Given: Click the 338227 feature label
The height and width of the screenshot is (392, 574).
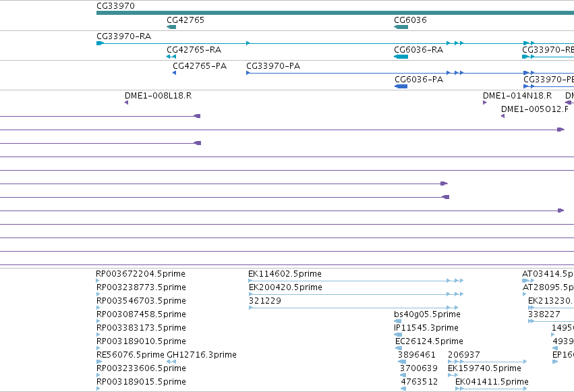Looking at the screenshot, I should pos(544,314).
